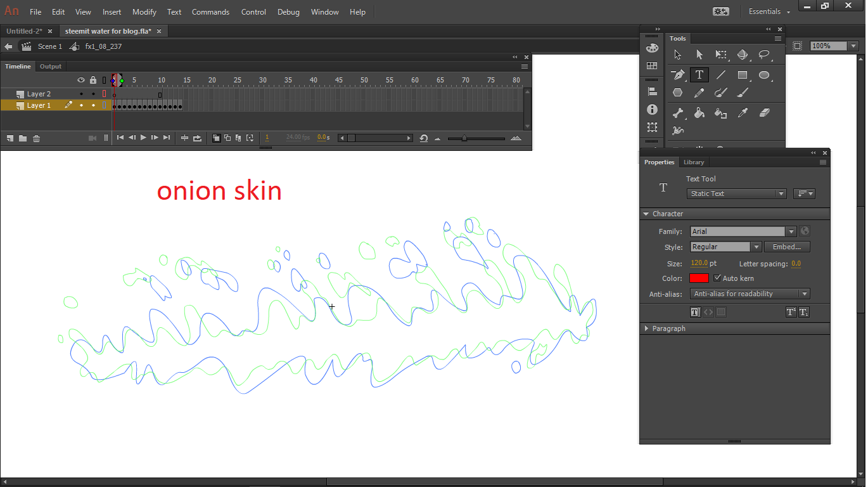Click the Embed... button
Viewport: 868px width, 487px height.
787,247
